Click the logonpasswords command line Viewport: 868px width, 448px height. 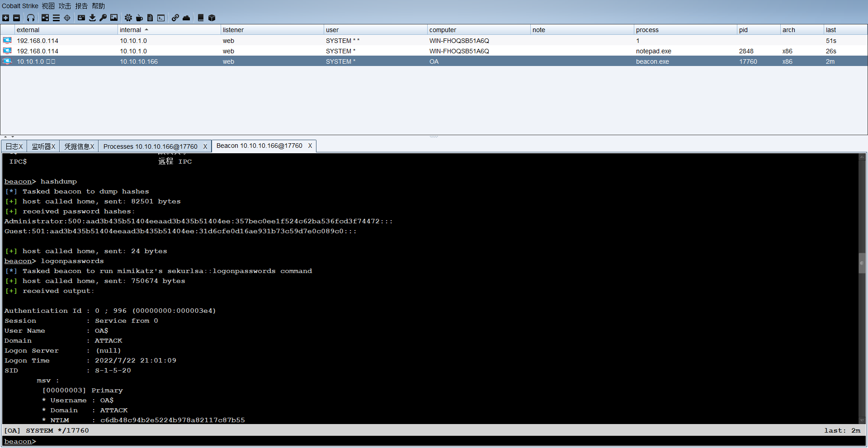(54, 261)
